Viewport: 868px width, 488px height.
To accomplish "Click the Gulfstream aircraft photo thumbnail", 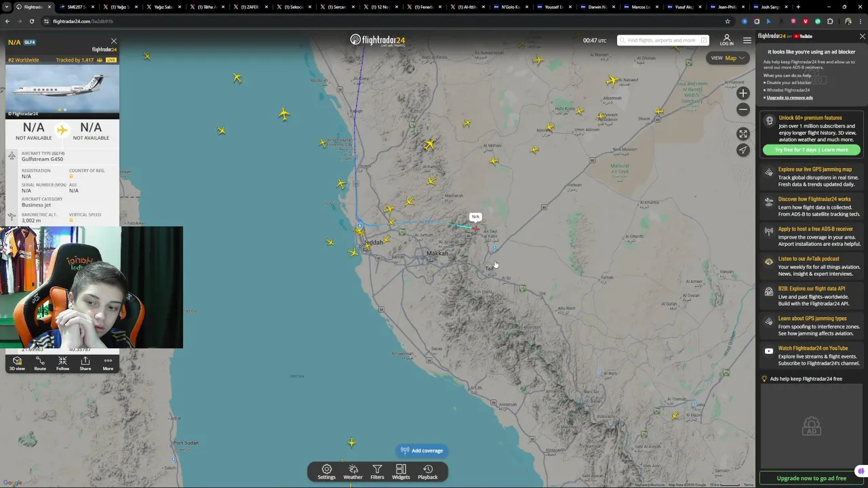I will (x=62, y=91).
